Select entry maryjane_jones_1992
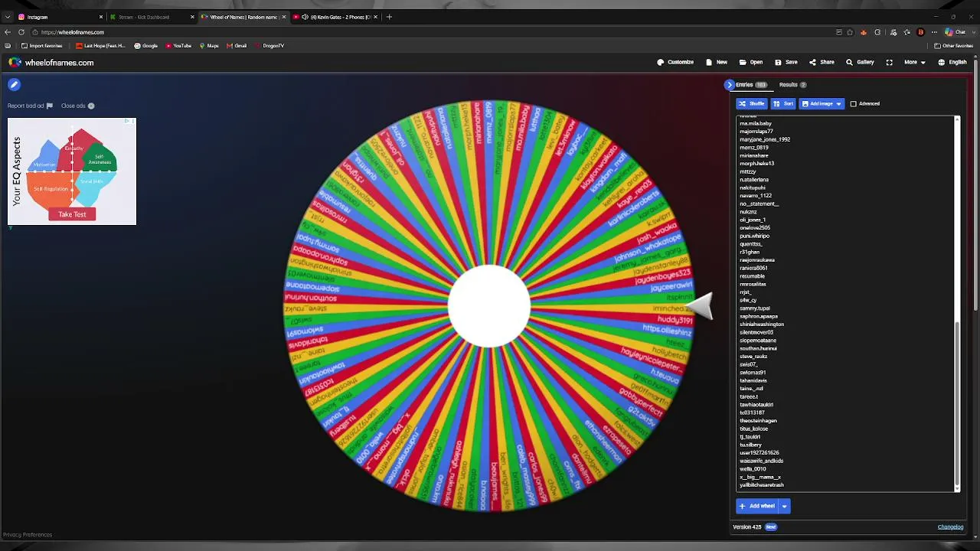 (x=765, y=139)
